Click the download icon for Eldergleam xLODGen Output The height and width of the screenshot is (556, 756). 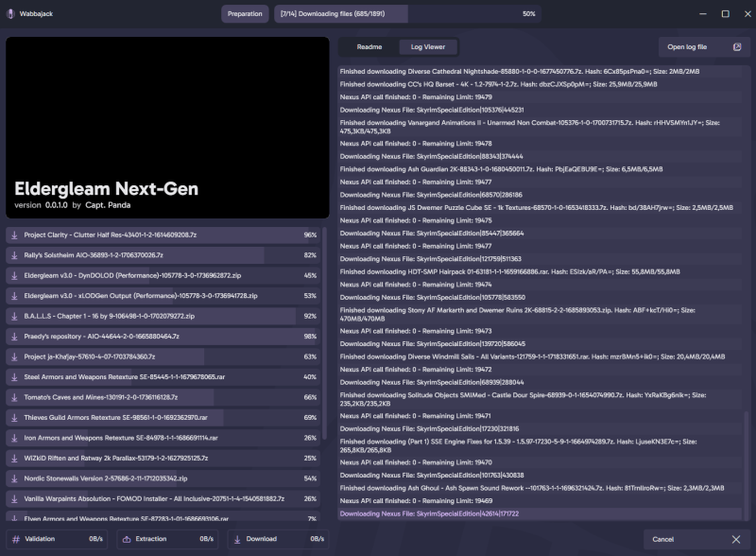pyautogui.click(x=14, y=296)
